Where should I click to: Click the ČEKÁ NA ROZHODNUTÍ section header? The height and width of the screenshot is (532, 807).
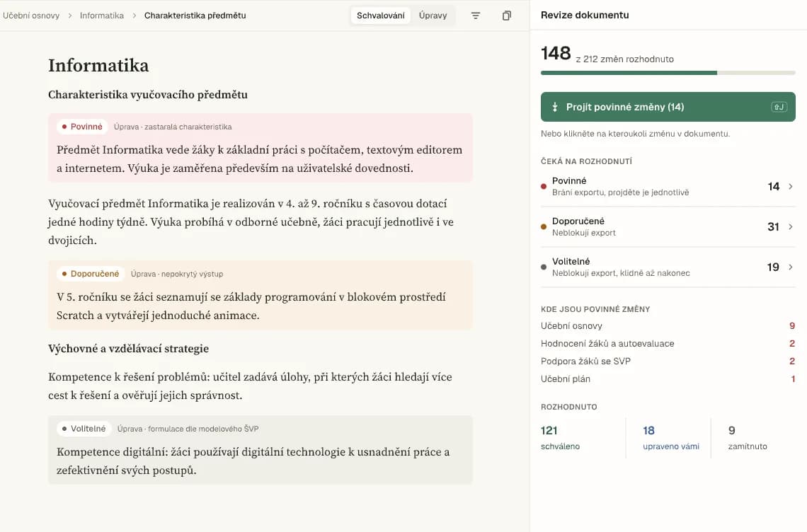(x=586, y=161)
